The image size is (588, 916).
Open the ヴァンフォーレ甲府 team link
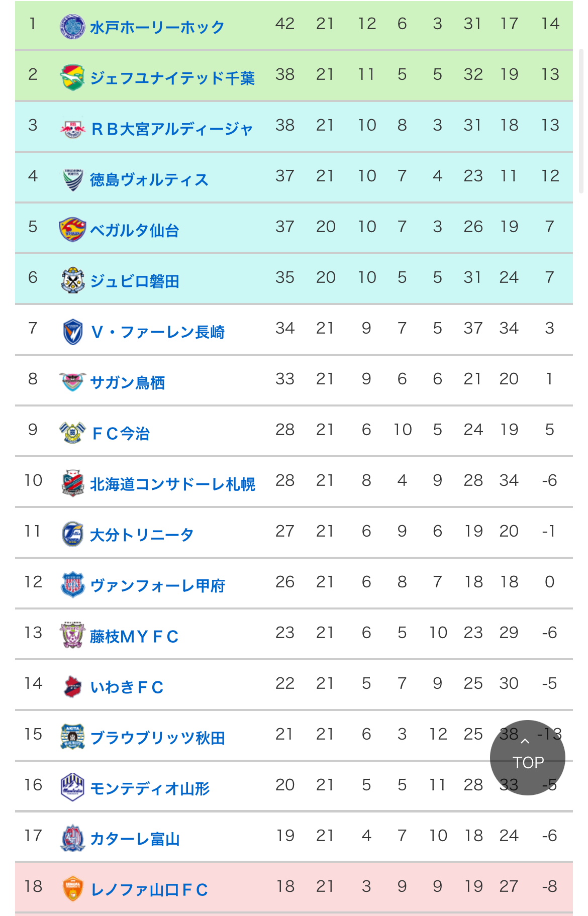[x=158, y=585]
